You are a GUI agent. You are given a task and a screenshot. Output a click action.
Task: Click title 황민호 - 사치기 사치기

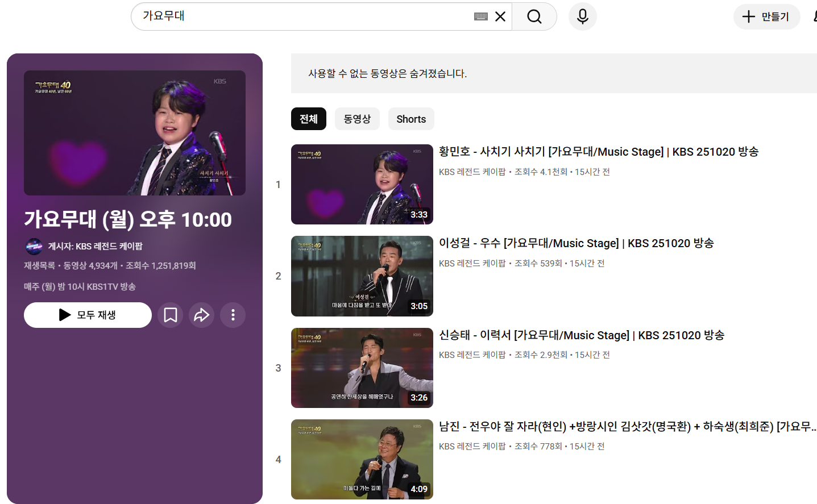[x=599, y=152]
